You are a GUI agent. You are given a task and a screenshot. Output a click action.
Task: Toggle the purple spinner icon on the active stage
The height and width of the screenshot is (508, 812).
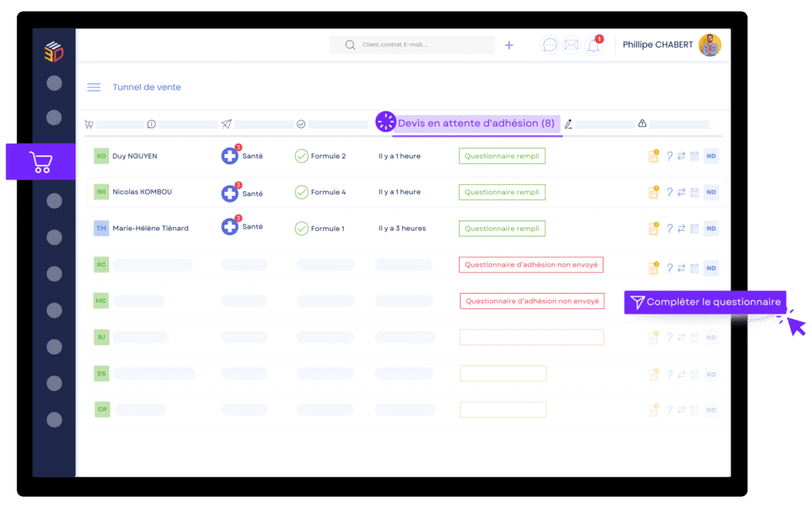point(385,121)
